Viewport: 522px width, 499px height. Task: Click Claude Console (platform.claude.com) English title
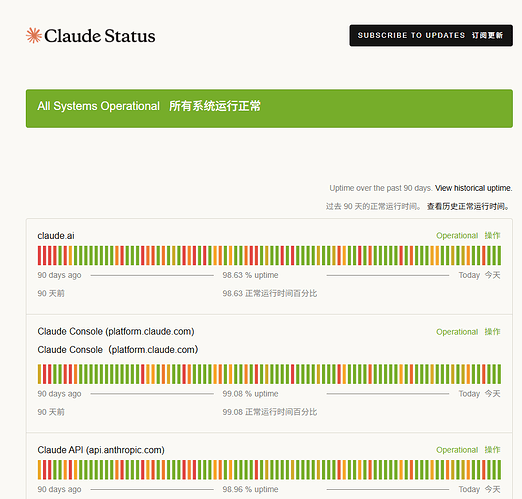[x=116, y=331]
